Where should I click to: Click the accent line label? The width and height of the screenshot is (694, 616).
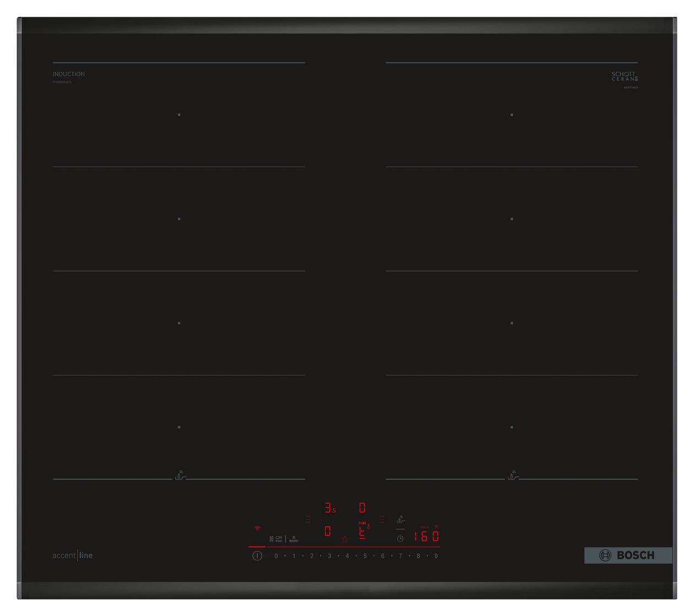pyautogui.click(x=73, y=555)
